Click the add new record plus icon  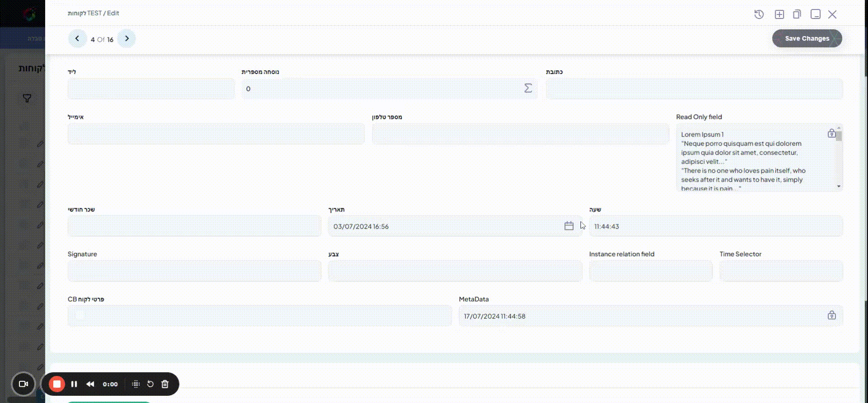point(779,14)
